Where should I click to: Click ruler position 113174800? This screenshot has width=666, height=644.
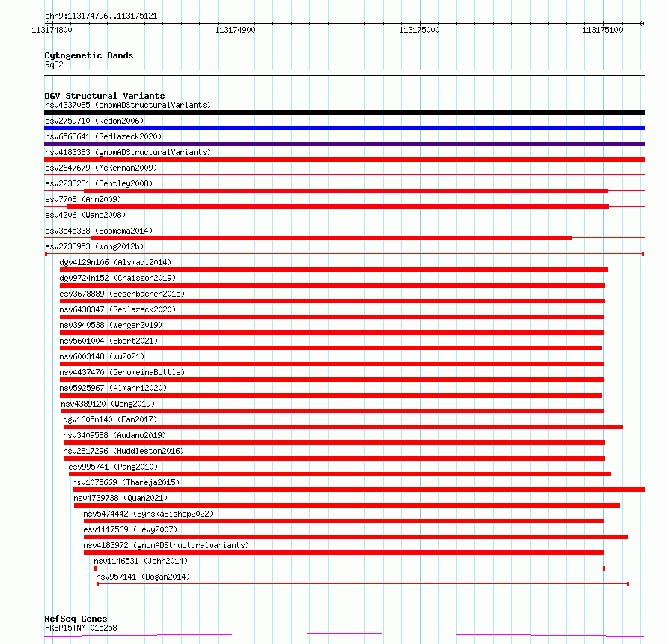52,30
